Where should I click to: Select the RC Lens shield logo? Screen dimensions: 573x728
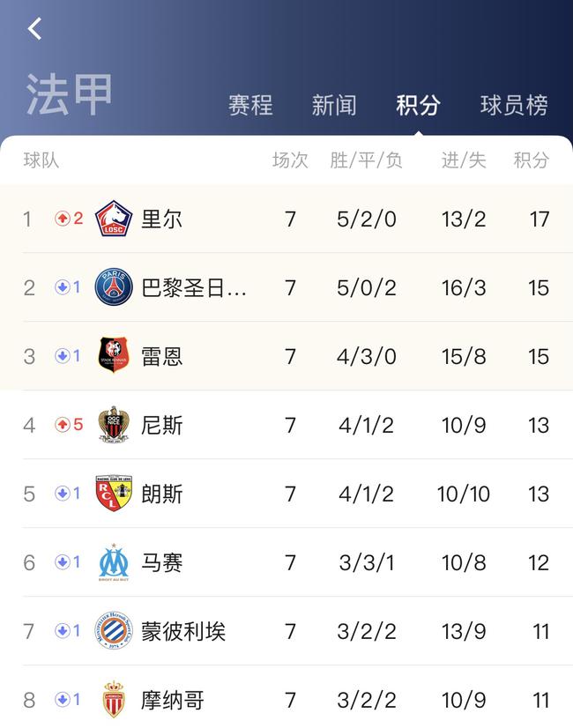tap(114, 493)
